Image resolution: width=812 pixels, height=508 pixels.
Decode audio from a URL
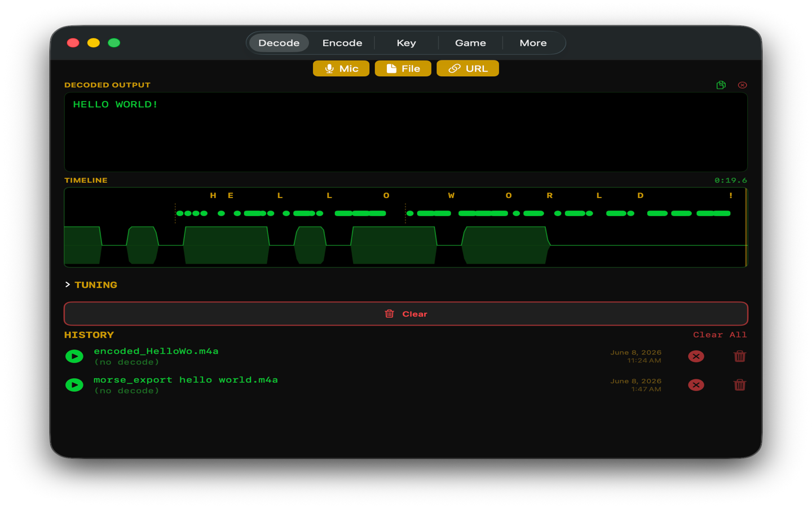pyautogui.click(x=467, y=68)
